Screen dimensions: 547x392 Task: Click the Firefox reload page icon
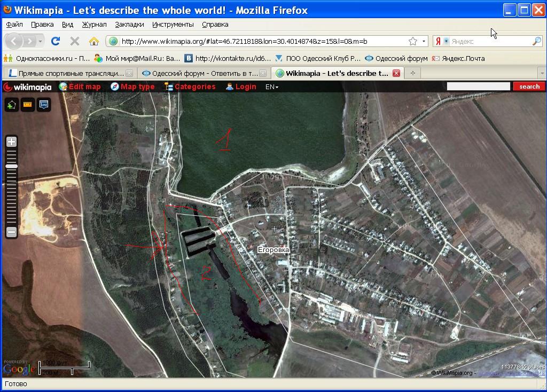click(x=55, y=41)
